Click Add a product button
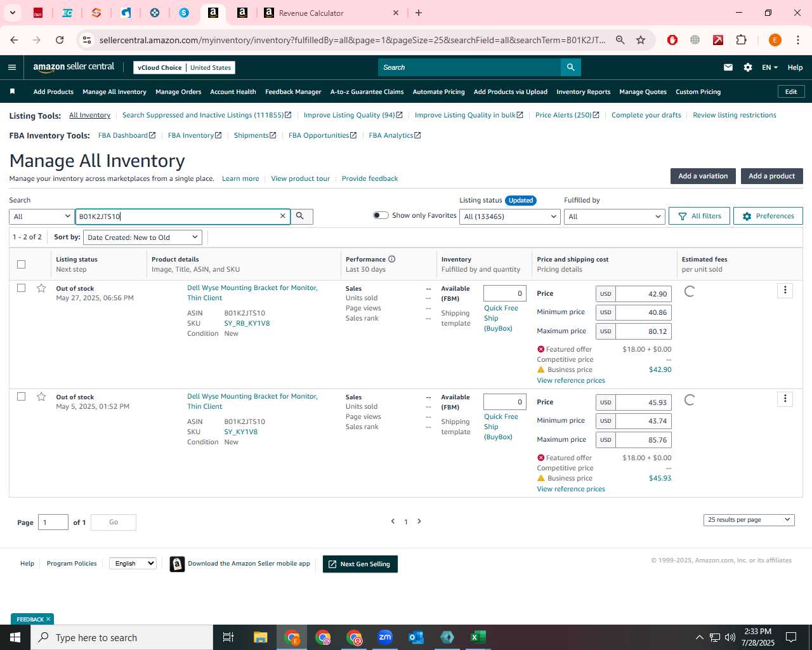This screenshot has width=812, height=650. (771, 176)
